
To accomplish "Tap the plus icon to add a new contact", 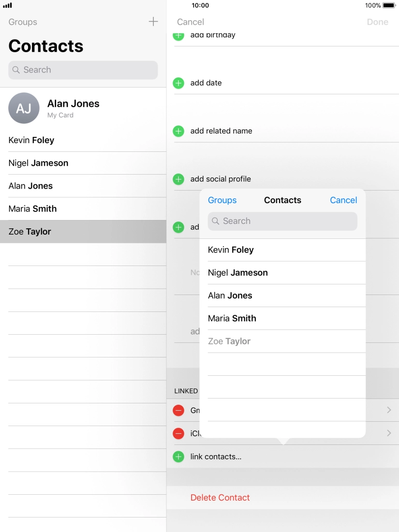I will click(153, 22).
